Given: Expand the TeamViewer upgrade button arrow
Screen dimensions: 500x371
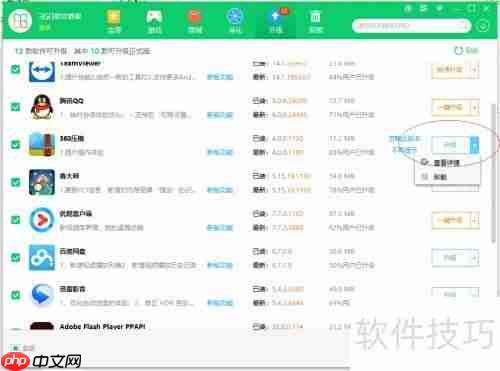Looking at the screenshot, I should click(x=474, y=70).
